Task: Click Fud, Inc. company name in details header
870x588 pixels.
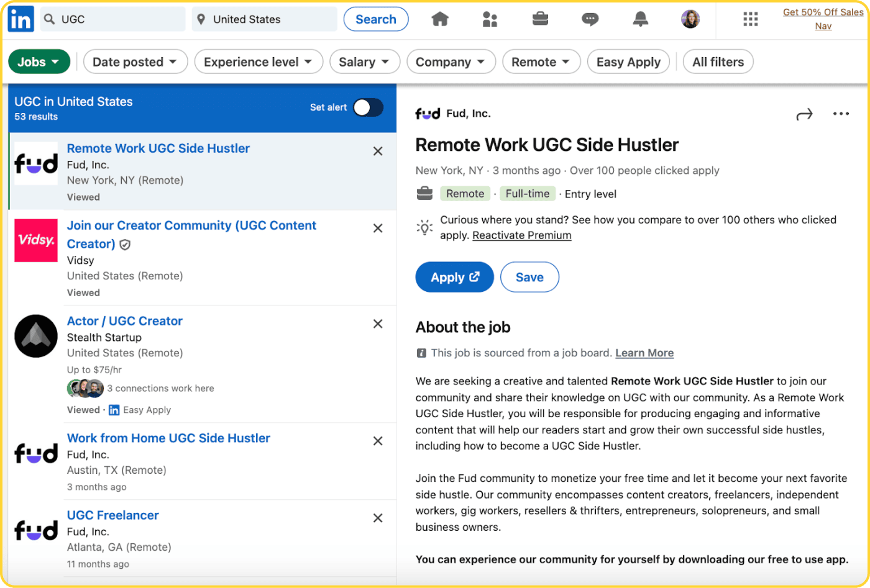Action: coord(469,114)
